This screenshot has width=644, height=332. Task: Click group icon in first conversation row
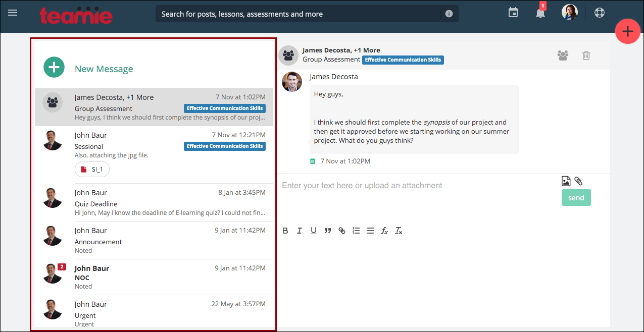[x=53, y=102]
